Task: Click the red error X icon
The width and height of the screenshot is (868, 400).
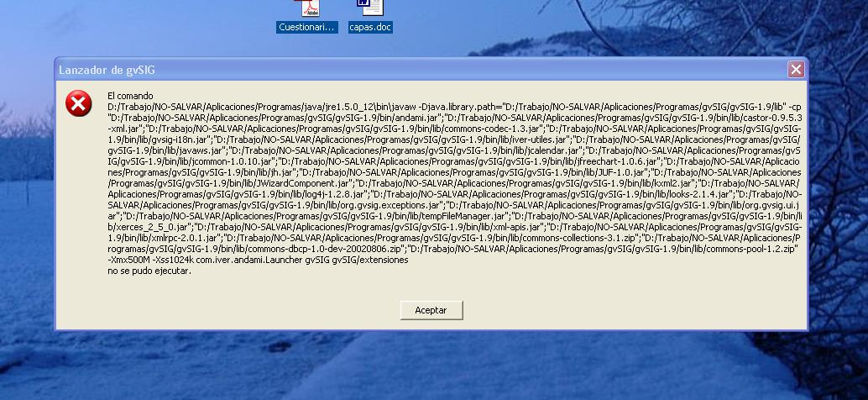Action: pyautogui.click(x=79, y=104)
